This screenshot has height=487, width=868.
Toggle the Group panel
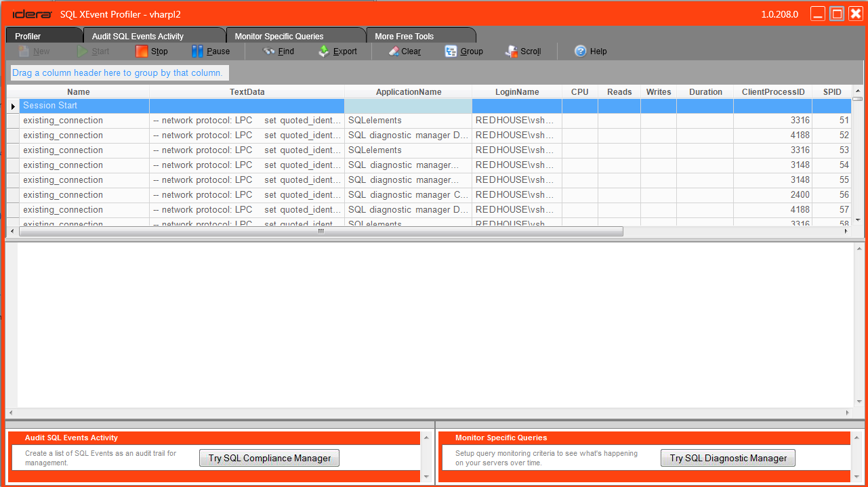pos(464,51)
